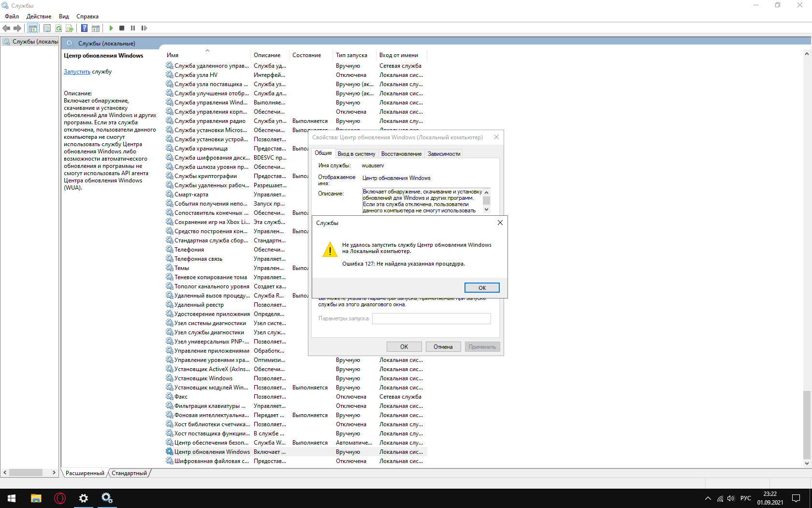
Task: Open the Файл menu
Action: [x=12, y=16]
